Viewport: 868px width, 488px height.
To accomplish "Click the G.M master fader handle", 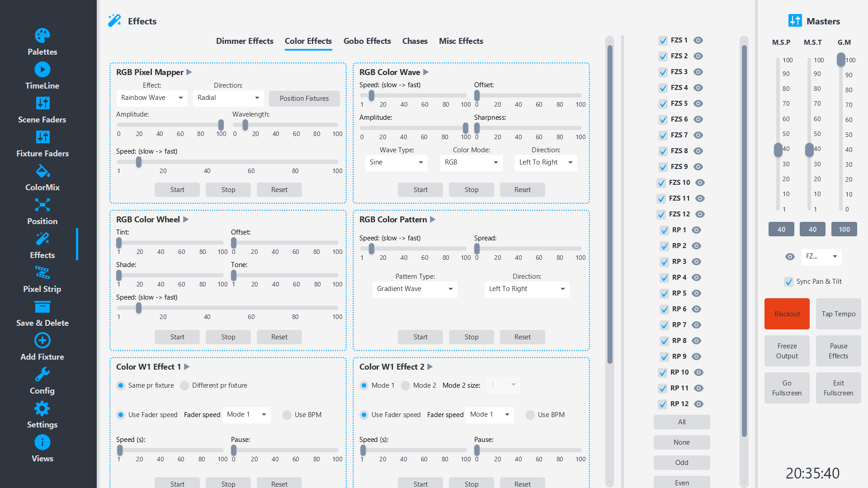I will [841, 60].
